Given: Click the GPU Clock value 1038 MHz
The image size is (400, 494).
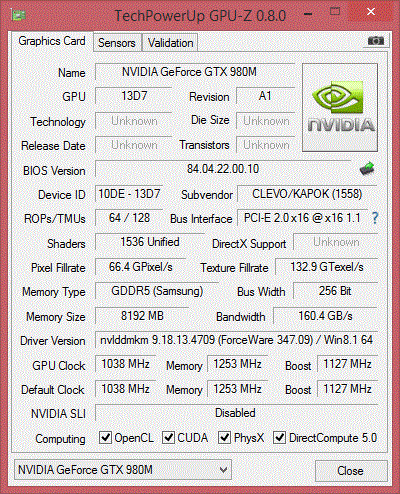Looking at the screenshot, I should [125, 364].
